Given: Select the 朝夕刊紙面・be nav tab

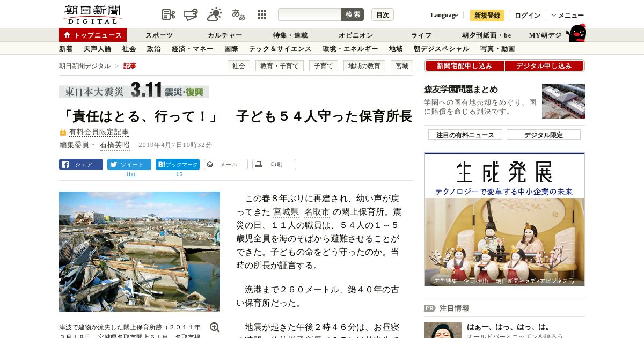Looking at the screenshot, I should (487, 35).
